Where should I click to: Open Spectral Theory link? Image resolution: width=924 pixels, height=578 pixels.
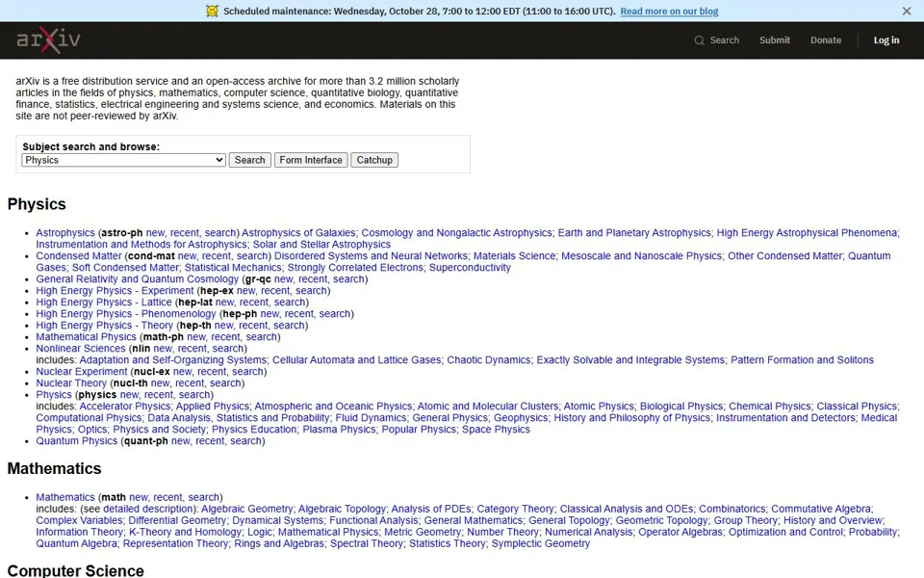[x=367, y=543]
